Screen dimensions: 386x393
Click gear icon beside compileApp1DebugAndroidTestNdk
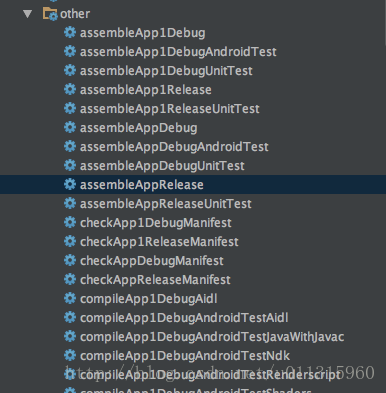pos(70,355)
